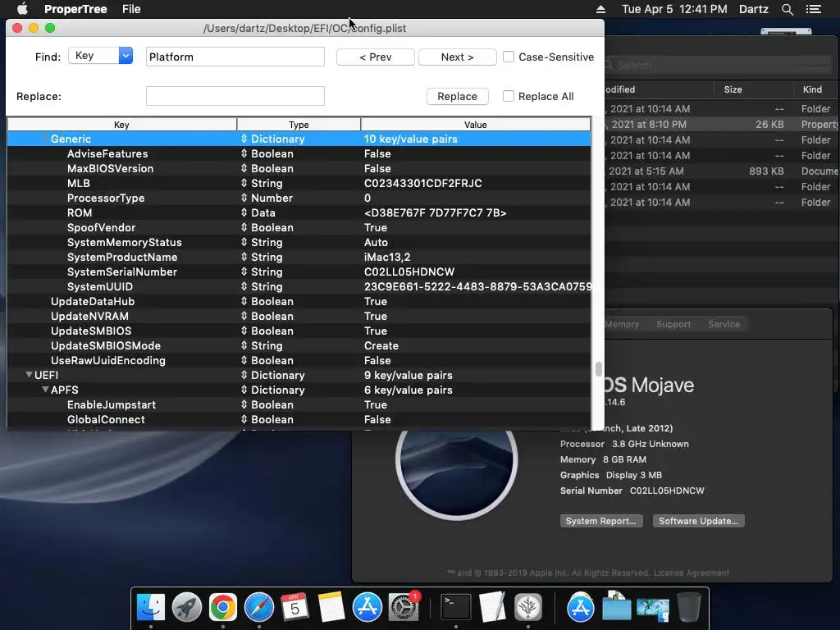Screen dimensions: 840x630
Task: Select the SystemSerialNumber row
Action: click(299, 272)
